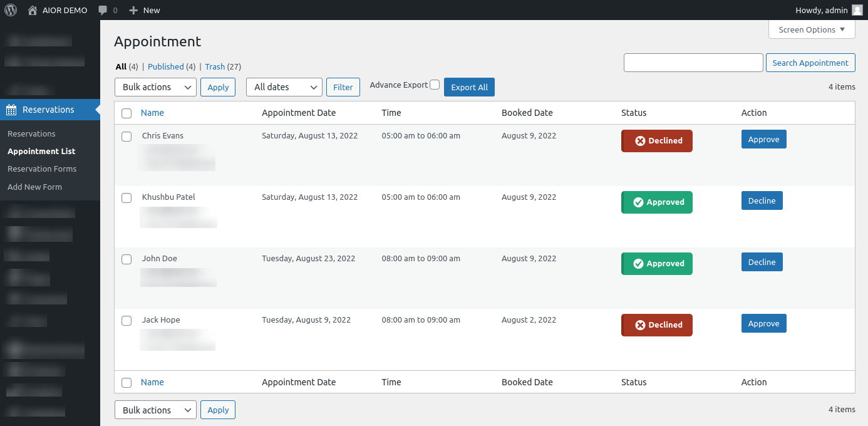Click the plus New content icon
Viewport: 868px width, 426px height.
[133, 10]
